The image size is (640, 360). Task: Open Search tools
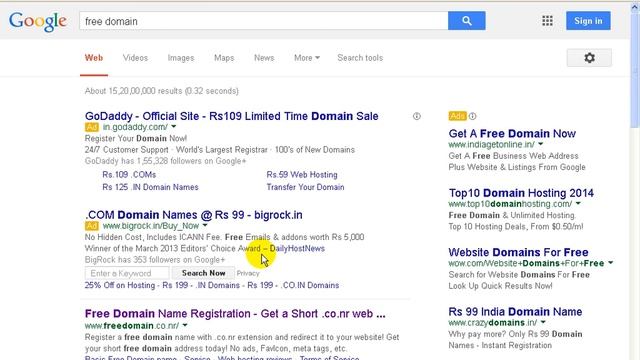[360, 58]
